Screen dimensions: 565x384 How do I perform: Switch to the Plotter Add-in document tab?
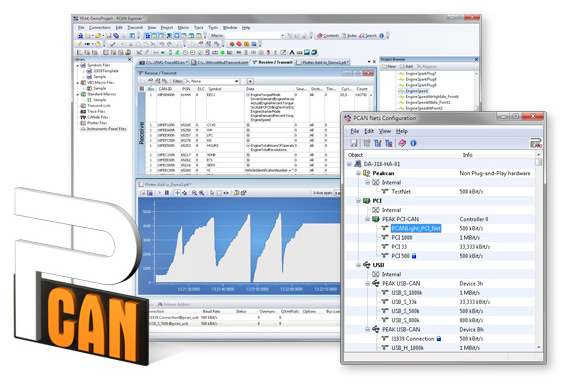pos(322,62)
